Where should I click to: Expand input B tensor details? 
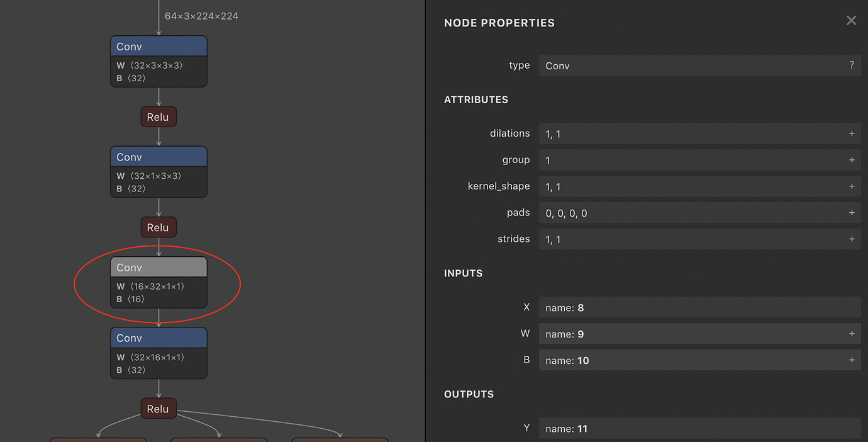852,360
